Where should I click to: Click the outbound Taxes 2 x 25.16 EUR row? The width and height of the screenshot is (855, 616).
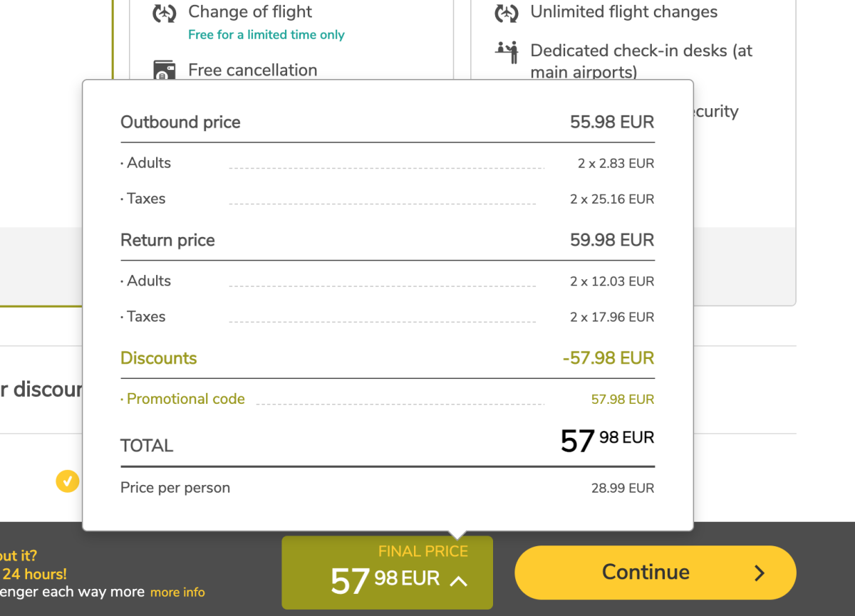(387, 199)
